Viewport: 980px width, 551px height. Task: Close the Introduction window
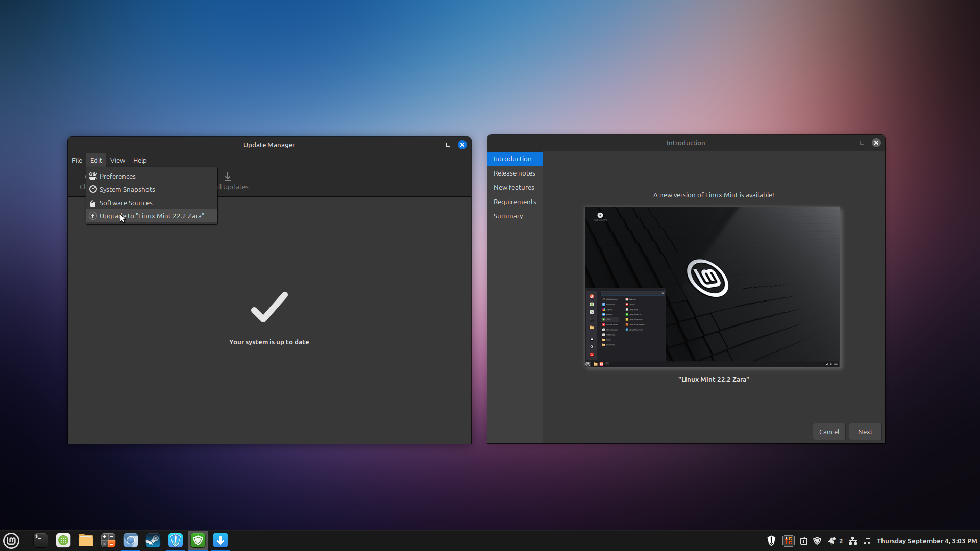pyautogui.click(x=876, y=143)
